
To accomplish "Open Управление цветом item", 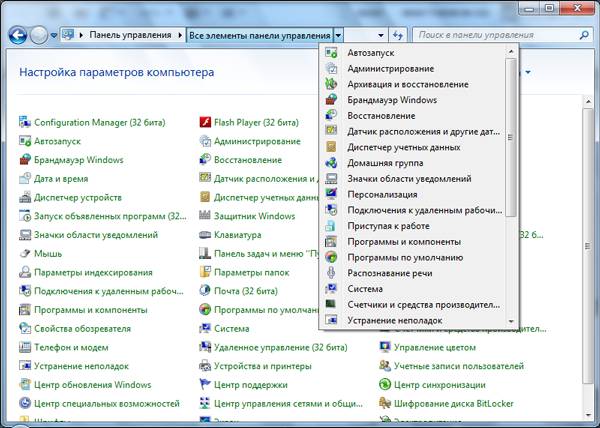I will click(435, 347).
